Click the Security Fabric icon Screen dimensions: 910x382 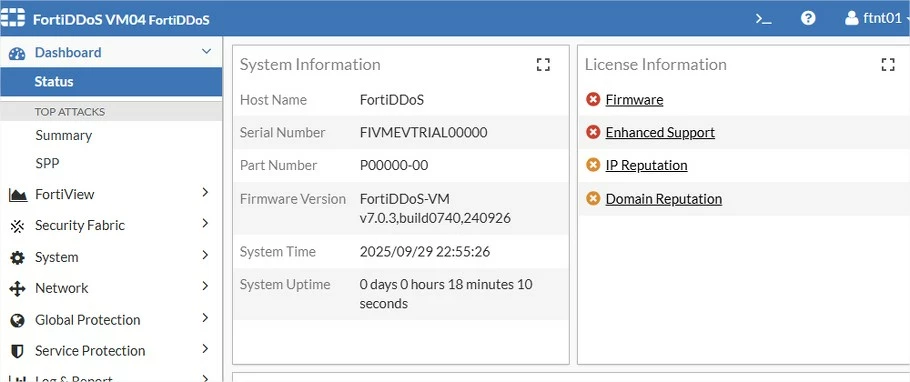17,226
